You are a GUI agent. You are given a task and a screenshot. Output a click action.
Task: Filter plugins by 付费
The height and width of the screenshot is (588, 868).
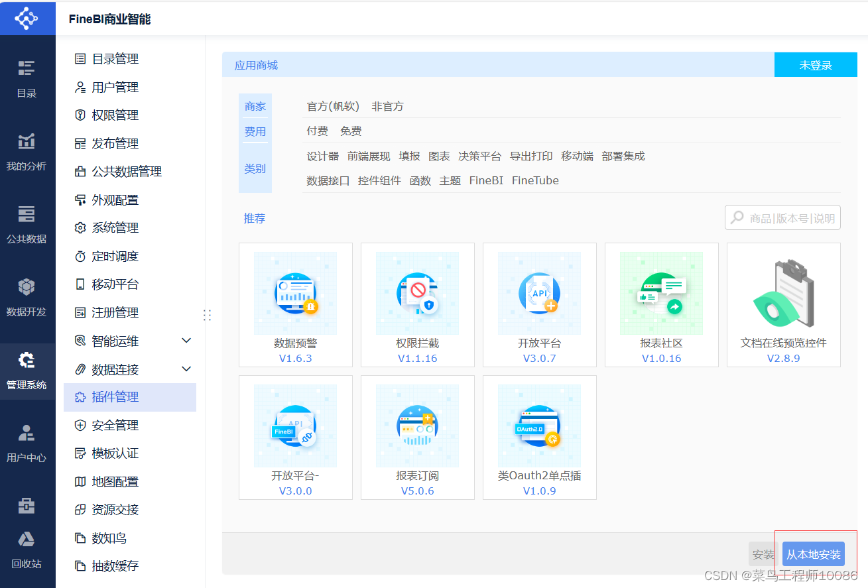(x=317, y=131)
